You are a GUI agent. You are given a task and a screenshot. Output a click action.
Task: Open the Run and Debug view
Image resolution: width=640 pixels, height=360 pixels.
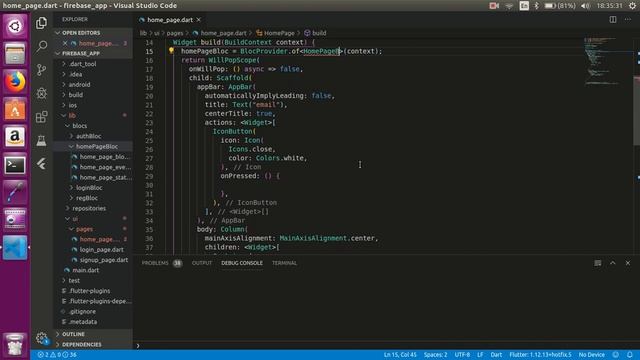(x=41, y=93)
